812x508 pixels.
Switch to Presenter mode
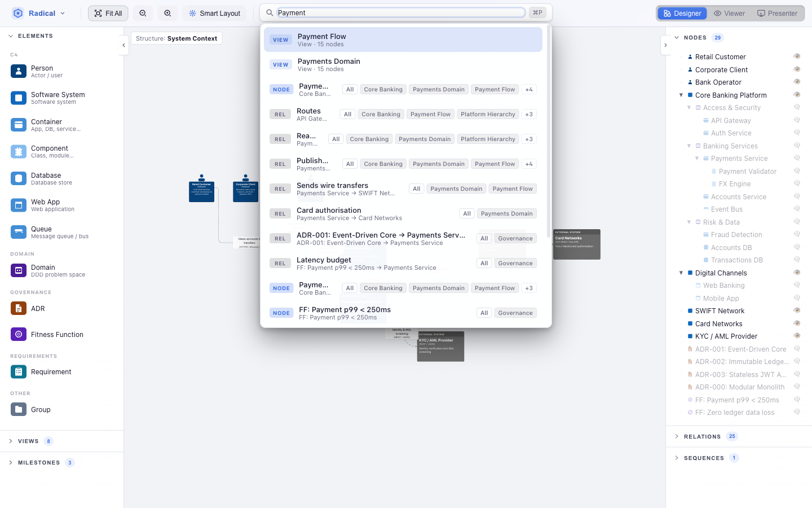tap(777, 13)
